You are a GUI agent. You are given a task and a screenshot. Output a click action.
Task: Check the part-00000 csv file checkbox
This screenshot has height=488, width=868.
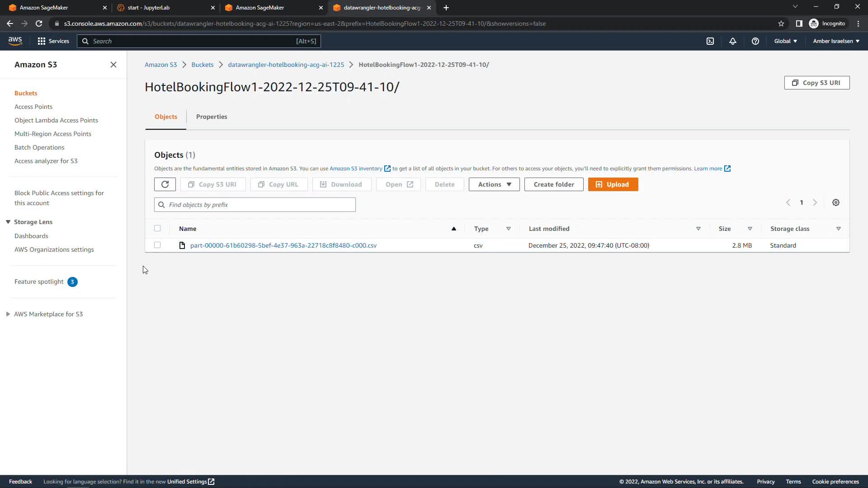pyautogui.click(x=157, y=245)
